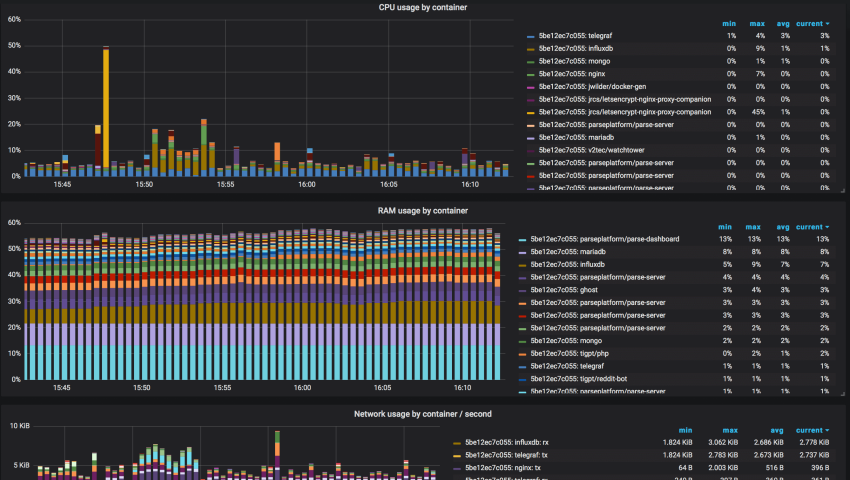
Task: Click resize handle of CPU usage panel
Action: coord(843,191)
